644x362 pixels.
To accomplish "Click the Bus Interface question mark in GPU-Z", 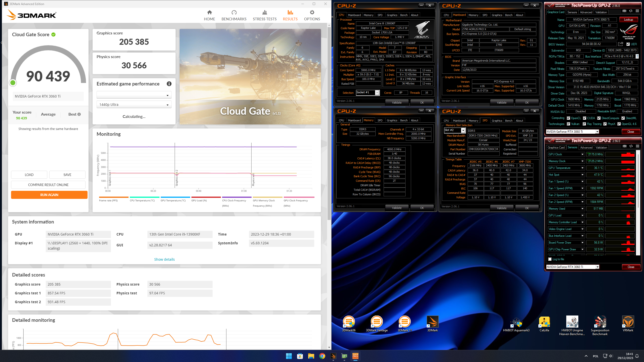I will 637,56.
